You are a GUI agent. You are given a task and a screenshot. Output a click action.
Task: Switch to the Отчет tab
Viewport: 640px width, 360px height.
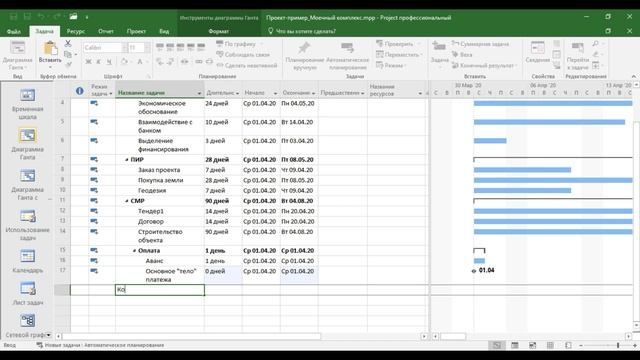click(106, 31)
